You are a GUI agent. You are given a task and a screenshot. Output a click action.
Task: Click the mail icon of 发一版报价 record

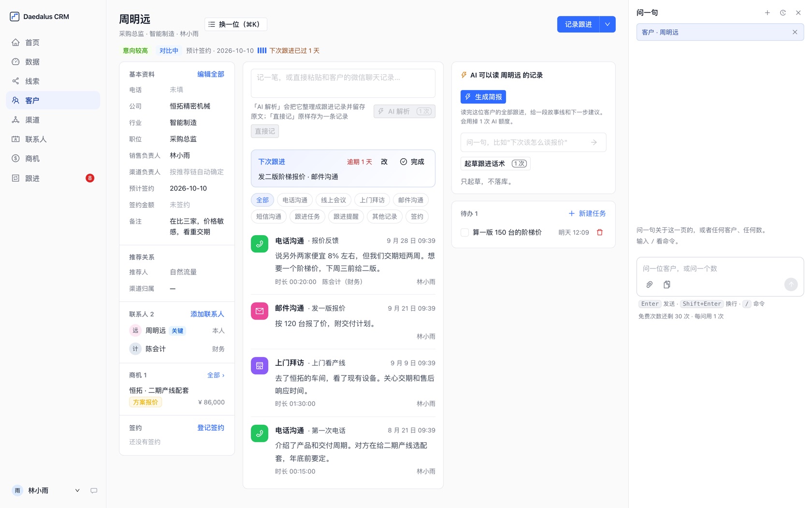tap(260, 311)
